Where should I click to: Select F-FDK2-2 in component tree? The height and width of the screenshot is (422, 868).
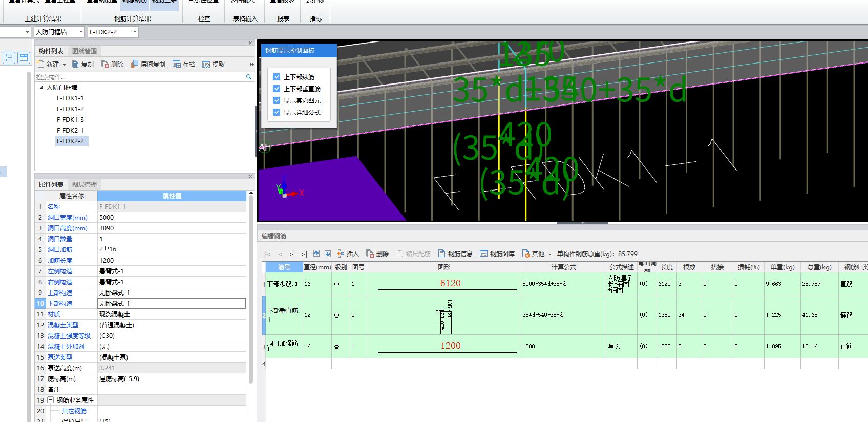[x=72, y=141]
